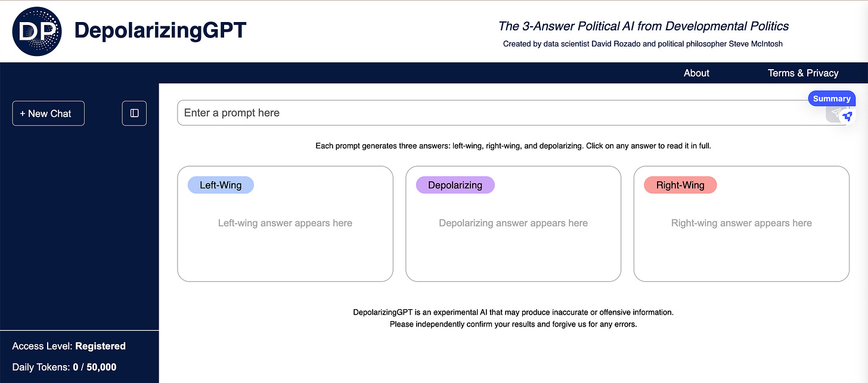
Task: Toggle the sidebar collapse icon
Action: (134, 113)
